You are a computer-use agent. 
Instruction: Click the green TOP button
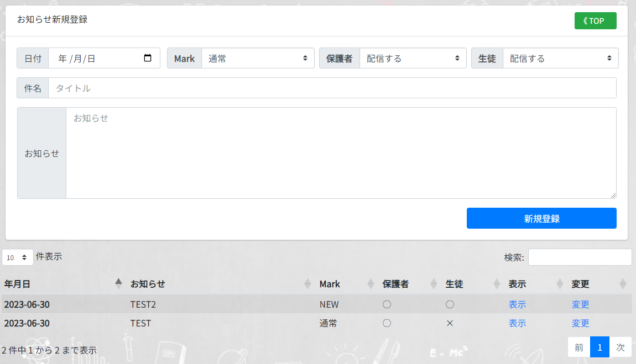coord(595,21)
